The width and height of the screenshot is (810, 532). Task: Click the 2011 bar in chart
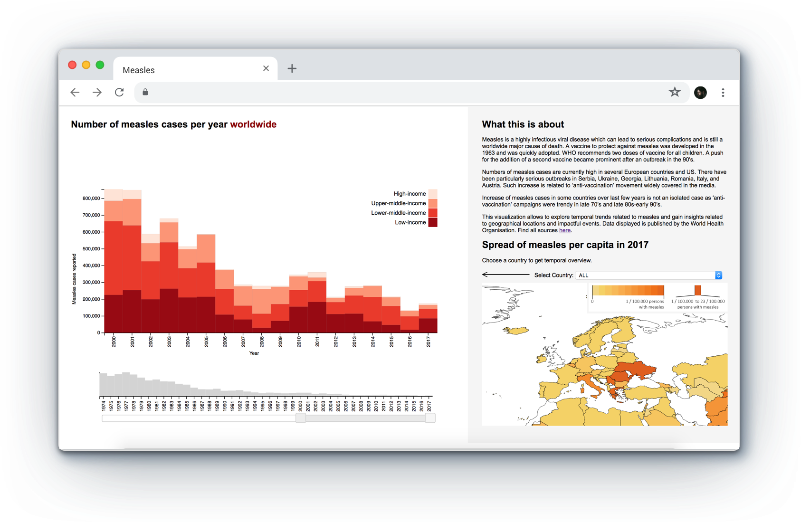click(317, 303)
